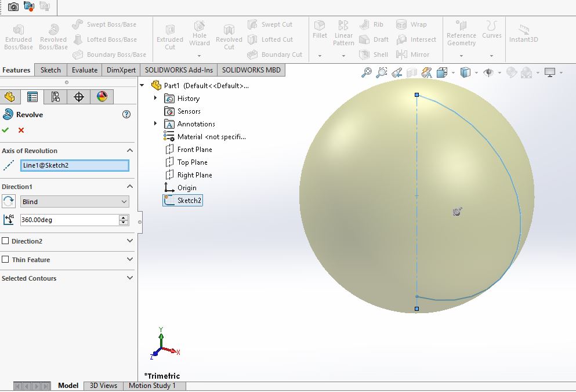
Task: Open PropertyManager tab icon
Action: tap(32, 97)
